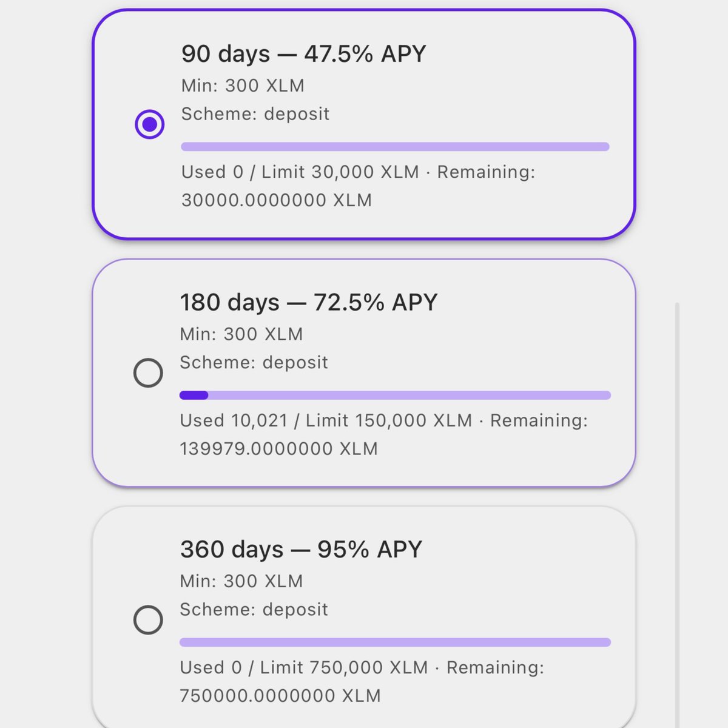Click the 90 days — 47.5% APY title
Screen dimensions: 728x728
point(304,54)
